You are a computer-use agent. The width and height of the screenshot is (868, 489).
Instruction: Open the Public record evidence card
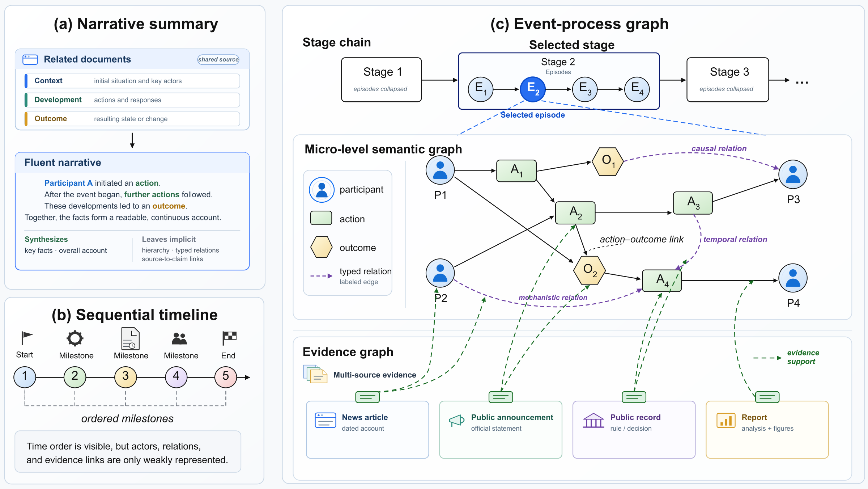634,429
